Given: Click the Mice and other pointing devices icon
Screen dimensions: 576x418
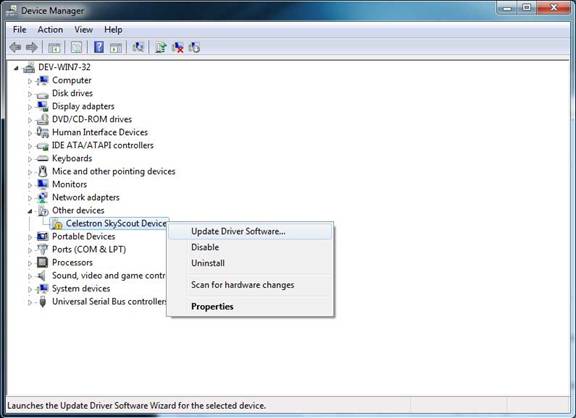Looking at the screenshot, I should 43,171.
